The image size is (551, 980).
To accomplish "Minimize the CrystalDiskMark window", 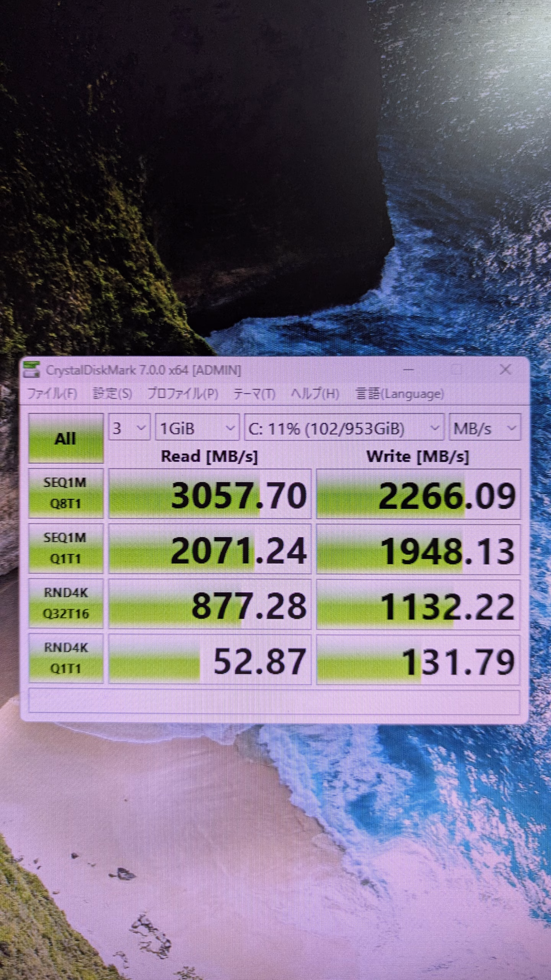I will (408, 370).
